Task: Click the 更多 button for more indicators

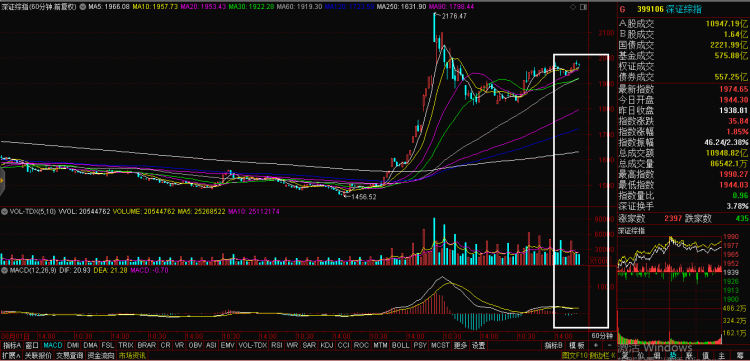Action: coord(460,345)
